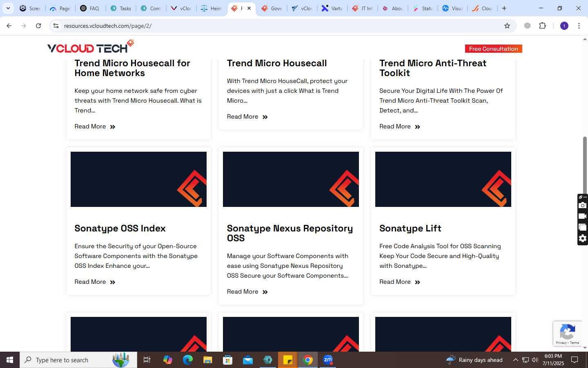Open Read More for Trend Micro Housecall for Home Networks
This screenshot has width=588, height=368.
[x=95, y=126]
